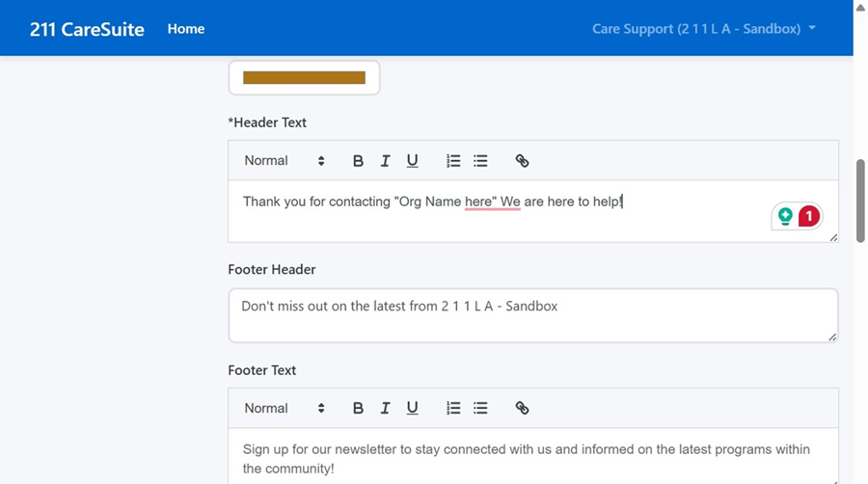The image size is (868, 484).
Task: Insert link in Footer Text editor
Action: (522, 409)
